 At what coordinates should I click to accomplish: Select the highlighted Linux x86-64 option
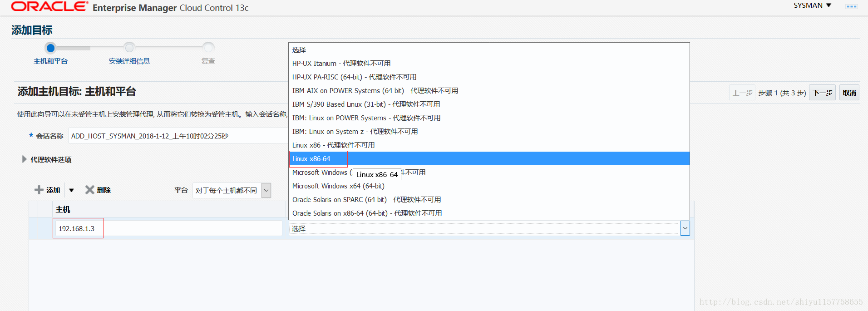click(x=489, y=158)
